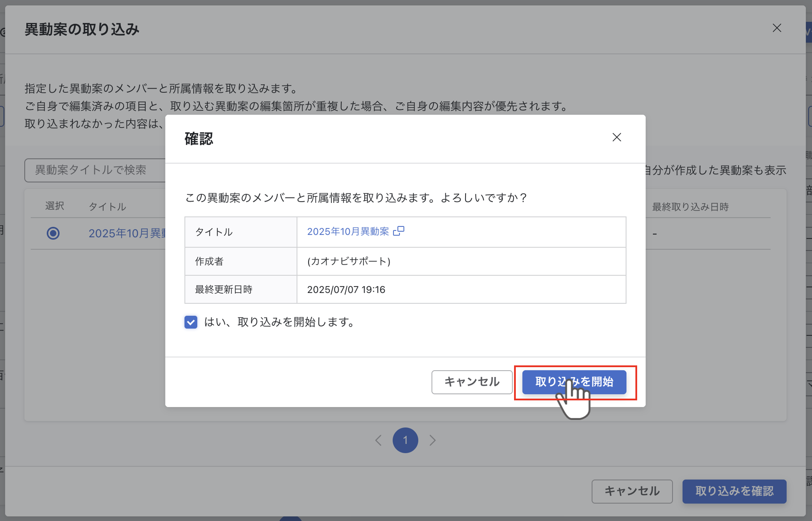Go to previous page chevron
Viewport: 812px width, 521px height.
(x=378, y=440)
